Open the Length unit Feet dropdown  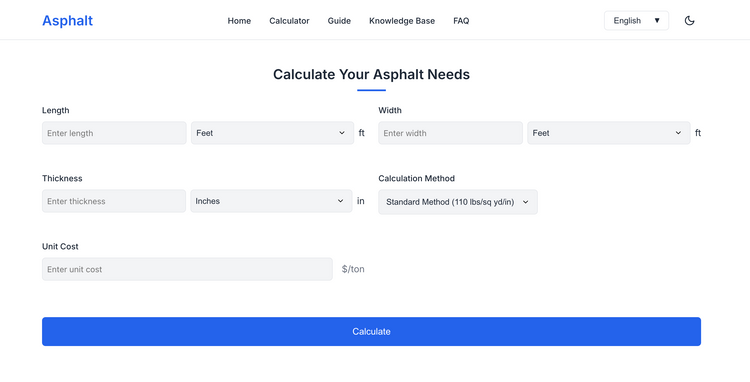[x=272, y=133]
